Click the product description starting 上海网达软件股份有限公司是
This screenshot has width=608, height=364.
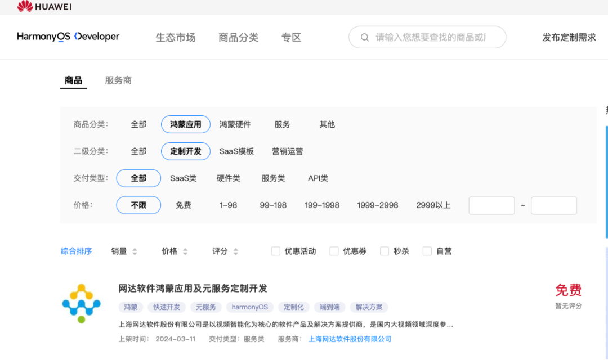[286, 325]
